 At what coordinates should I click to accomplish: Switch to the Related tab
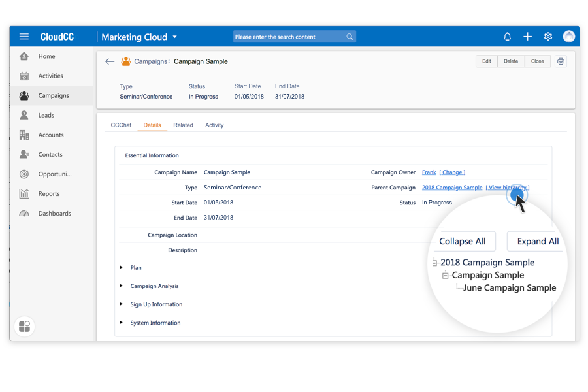click(183, 125)
